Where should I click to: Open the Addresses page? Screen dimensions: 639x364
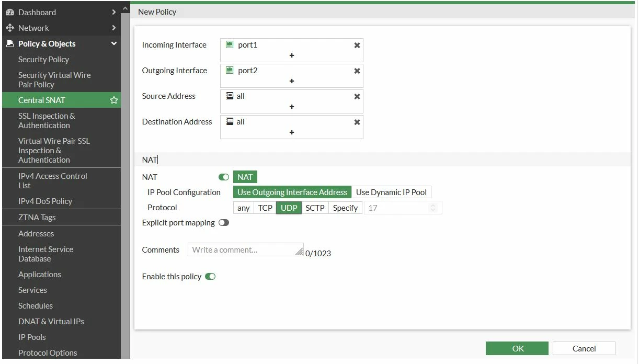(x=36, y=234)
